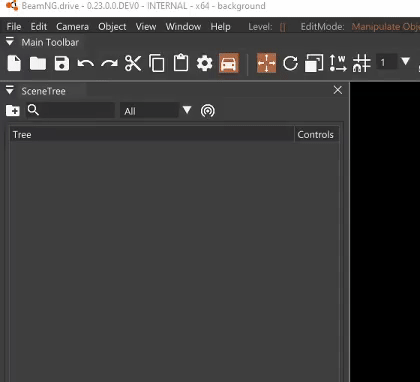The width and height of the screenshot is (420, 382).
Task: Click the Manipulate Object edit mode label
Action: point(386,27)
